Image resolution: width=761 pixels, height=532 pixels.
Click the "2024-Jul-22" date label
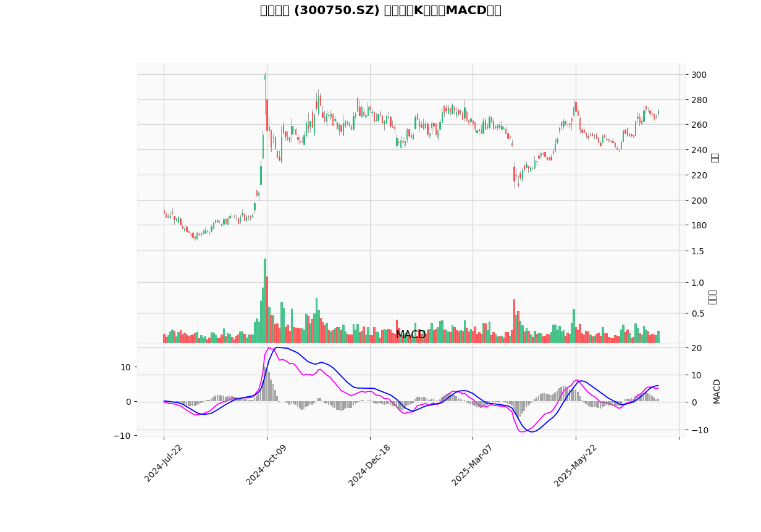tap(164, 463)
